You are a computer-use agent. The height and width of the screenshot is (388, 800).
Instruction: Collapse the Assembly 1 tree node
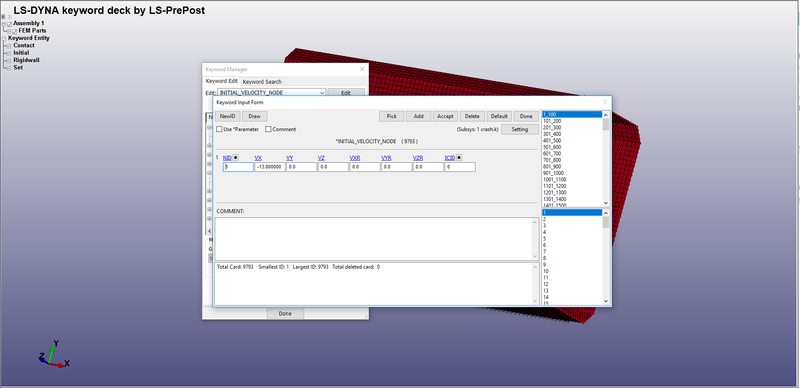coord(4,24)
